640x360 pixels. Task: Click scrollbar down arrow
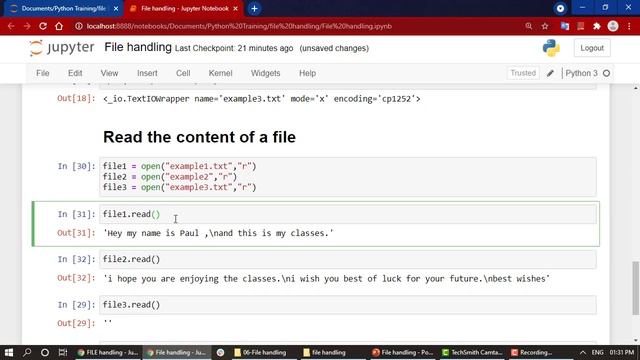[x=636, y=340]
